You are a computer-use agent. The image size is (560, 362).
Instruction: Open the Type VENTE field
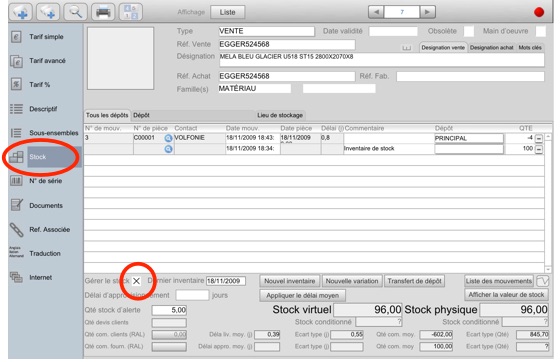(266, 31)
